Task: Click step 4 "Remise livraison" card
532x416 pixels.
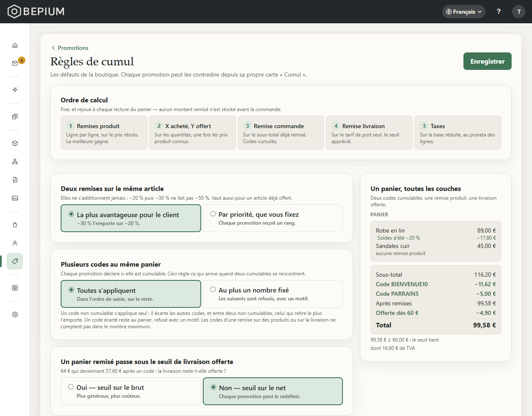Action: 369,133
